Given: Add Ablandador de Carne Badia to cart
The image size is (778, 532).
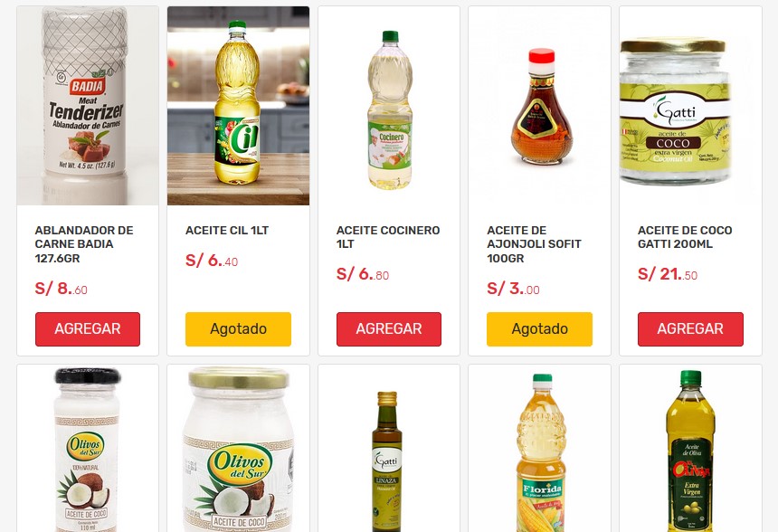Looking at the screenshot, I should click(x=88, y=329).
